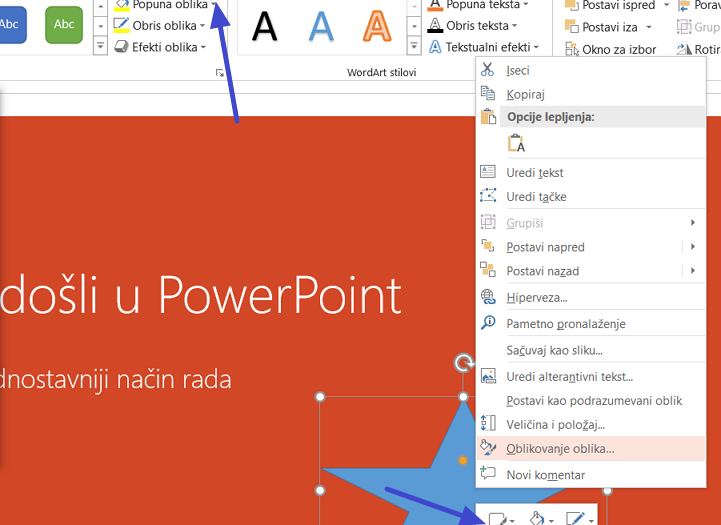The width and height of the screenshot is (721, 525).
Task: Apply the green Abc shape style
Action: coord(64,25)
